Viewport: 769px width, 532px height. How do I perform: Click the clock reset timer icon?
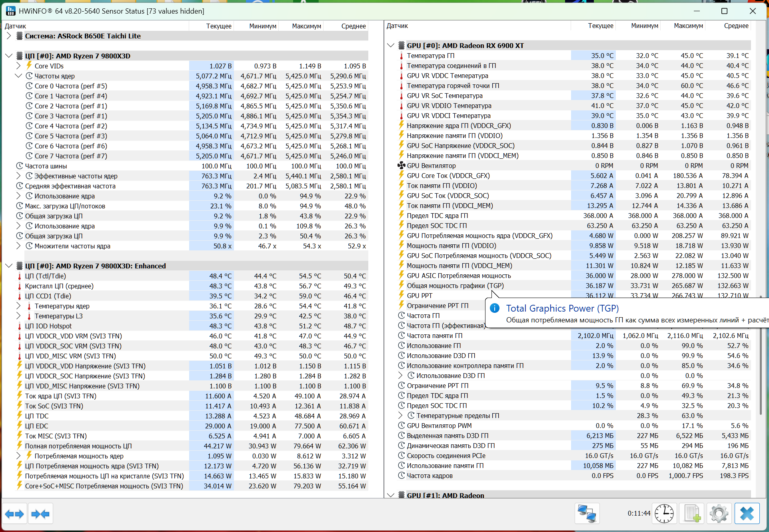664,514
